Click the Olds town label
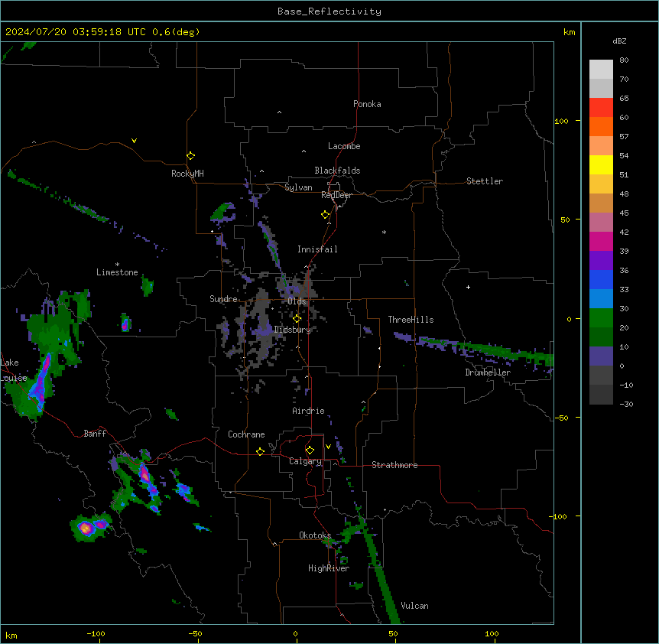 [297, 301]
